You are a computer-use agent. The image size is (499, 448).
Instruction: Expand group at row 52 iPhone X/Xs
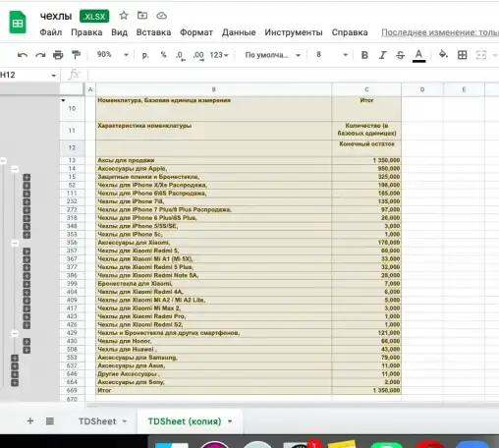(x=27, y=186)
